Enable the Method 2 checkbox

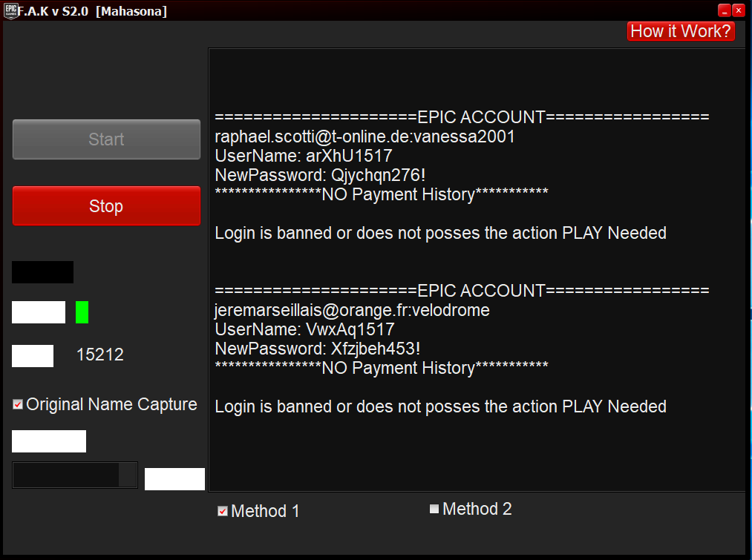[x=434, y=509]
